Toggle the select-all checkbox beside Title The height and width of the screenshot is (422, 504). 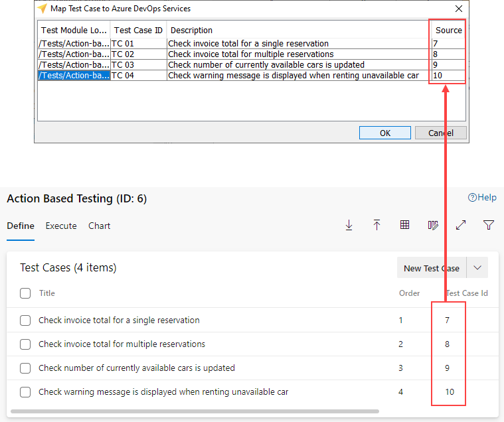(25, 293)
